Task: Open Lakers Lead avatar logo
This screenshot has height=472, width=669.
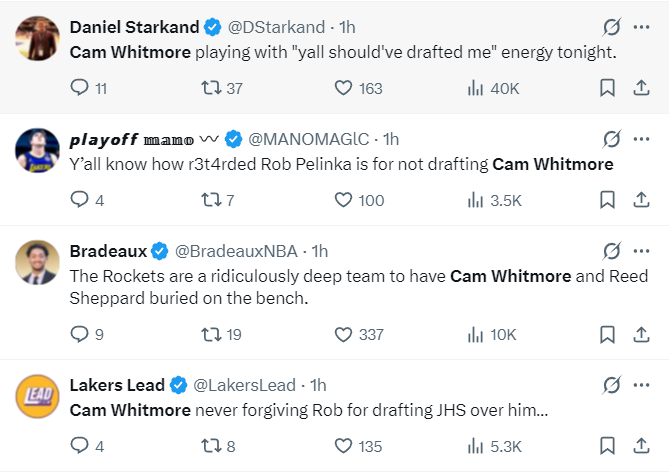Action: pyautogui.click(x=36, y=398)
